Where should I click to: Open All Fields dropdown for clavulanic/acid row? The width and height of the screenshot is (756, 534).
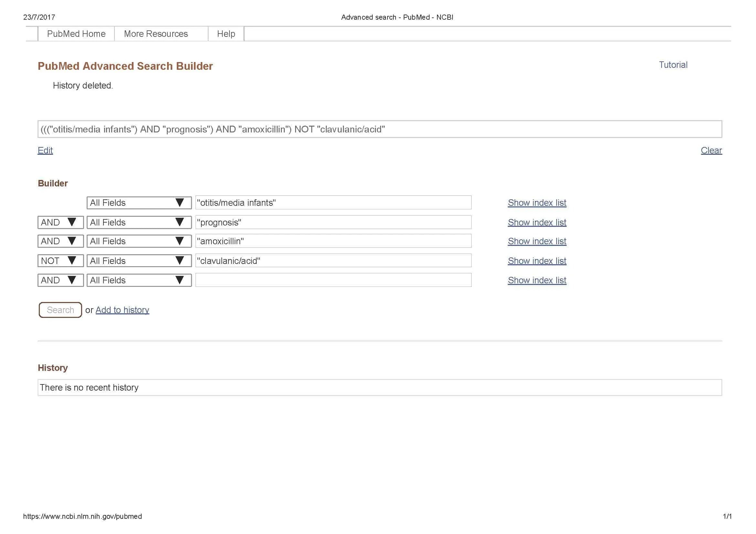tap(139, 261)
